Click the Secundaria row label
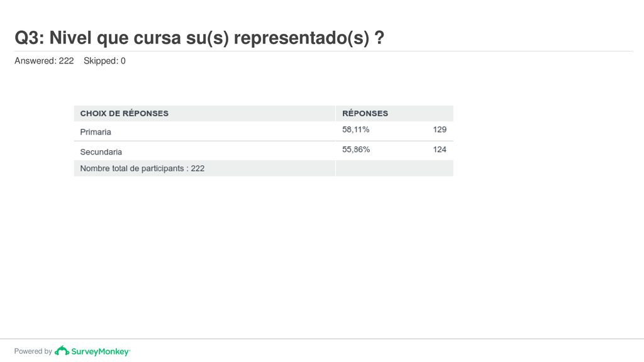 [x=101, y=152]
